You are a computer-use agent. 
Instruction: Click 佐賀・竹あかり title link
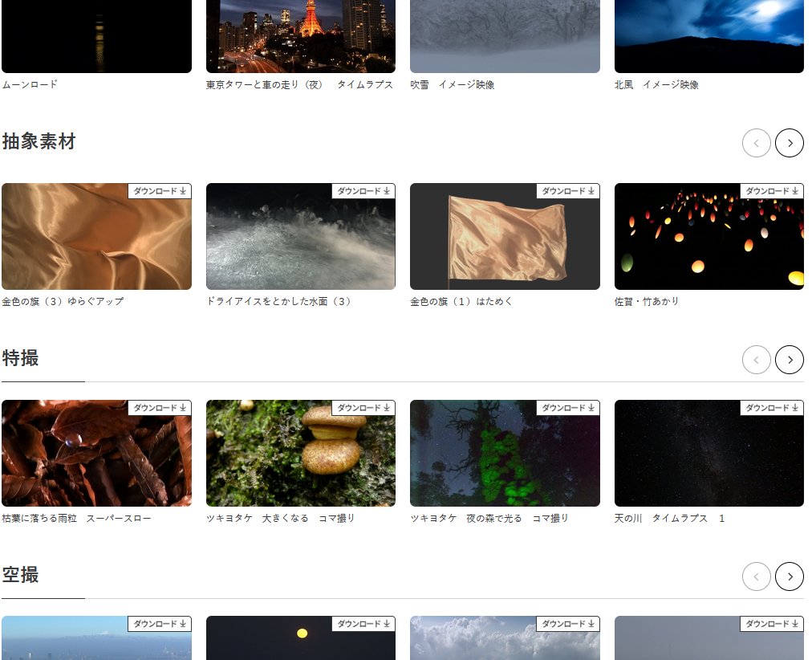tap(646, 302)
